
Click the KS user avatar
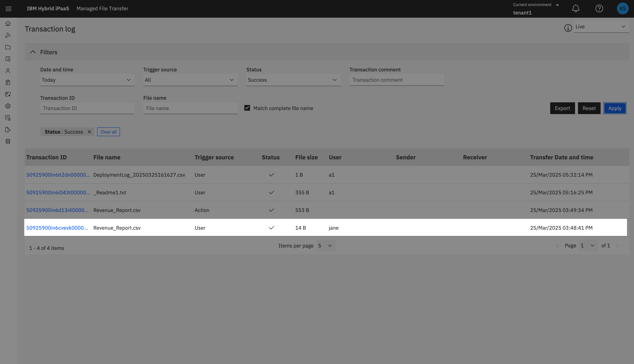(x=623, y=8)
